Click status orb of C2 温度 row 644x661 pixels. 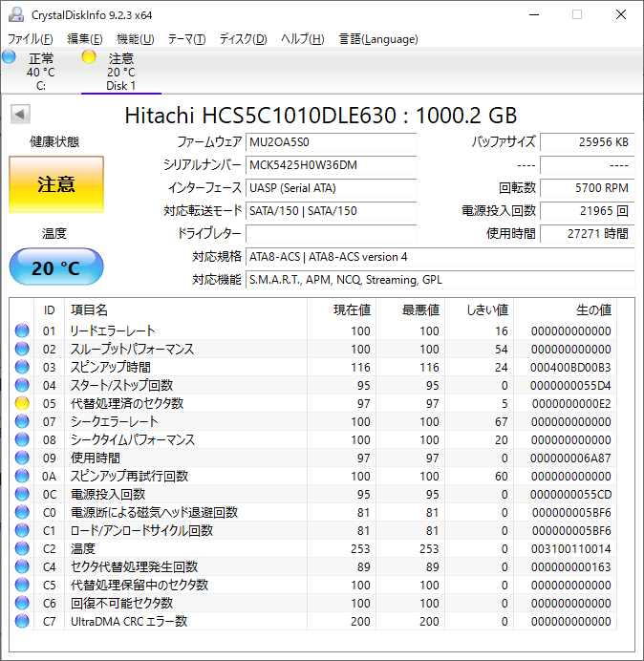click(x=22, y=548)
